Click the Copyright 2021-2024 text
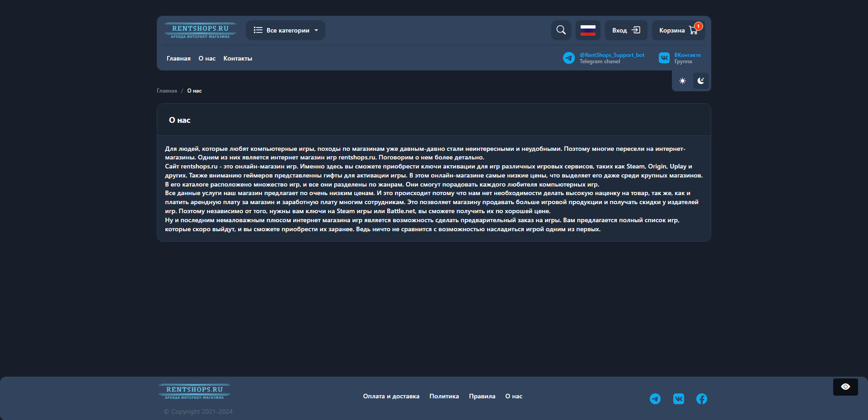This screenshot has width=868, height=420. (198, 411)
